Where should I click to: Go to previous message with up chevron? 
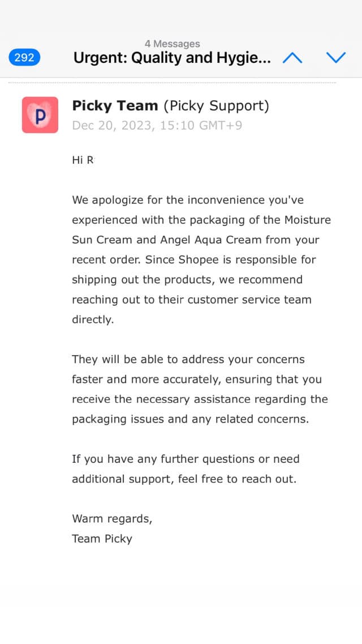click(x=292, y=58)
